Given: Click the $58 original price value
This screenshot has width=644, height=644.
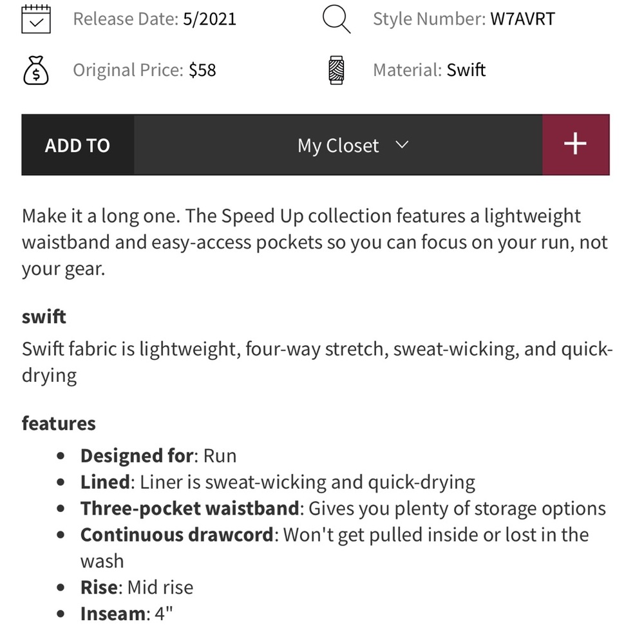Looking at the screenshot, I should pyautogui.click(x=202, y=70).
